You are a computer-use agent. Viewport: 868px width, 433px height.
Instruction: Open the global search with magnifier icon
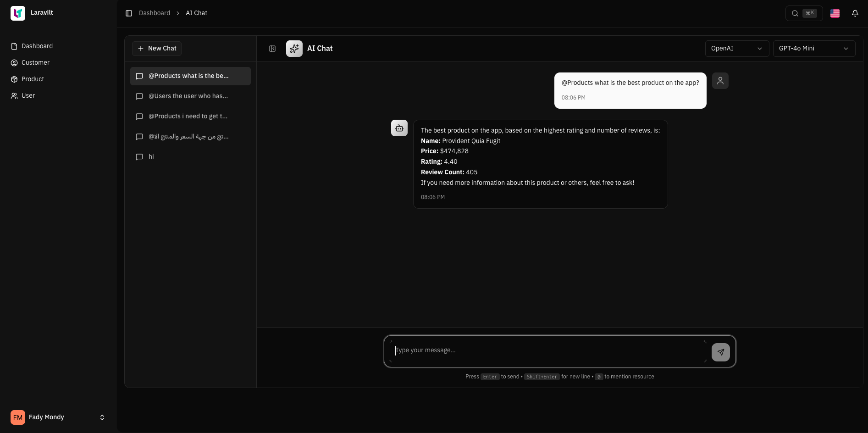pos(795,13)
